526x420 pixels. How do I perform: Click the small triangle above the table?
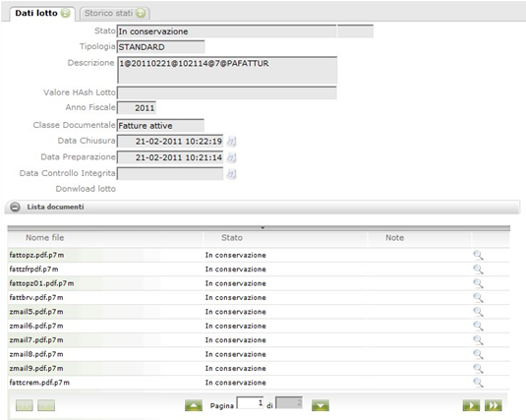click(263, 228)
